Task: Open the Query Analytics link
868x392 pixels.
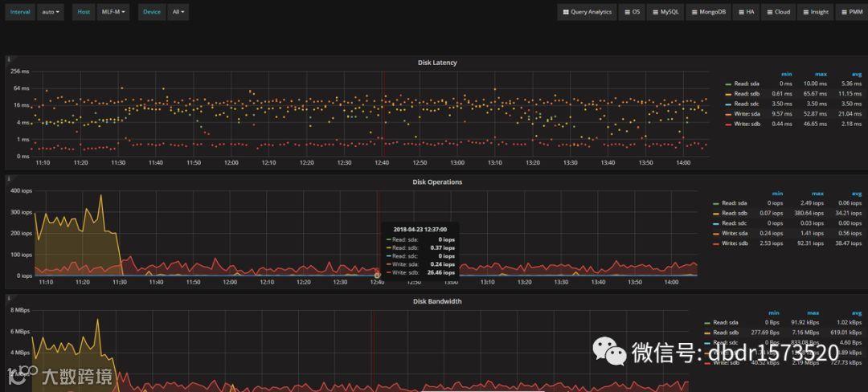Action: (x=587, y=11)
